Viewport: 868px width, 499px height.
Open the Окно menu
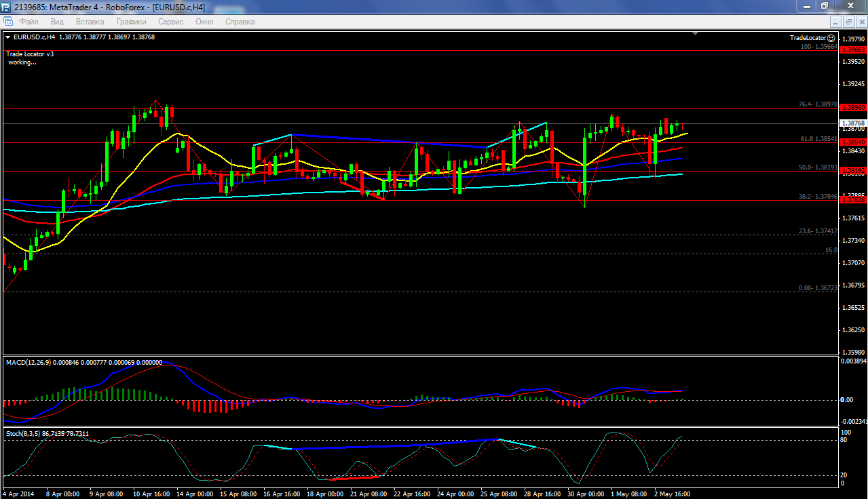[x=204, y=22]
